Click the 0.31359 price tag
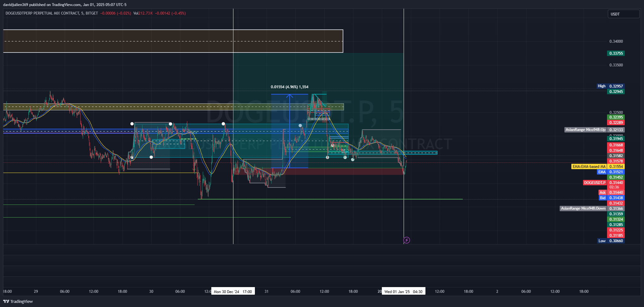The width and height of the screenshot is (644, 307). (x=616, y=214)
